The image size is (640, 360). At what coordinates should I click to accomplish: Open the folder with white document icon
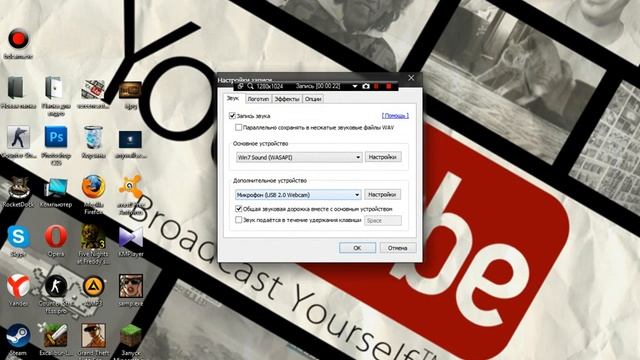click(56, 88)
